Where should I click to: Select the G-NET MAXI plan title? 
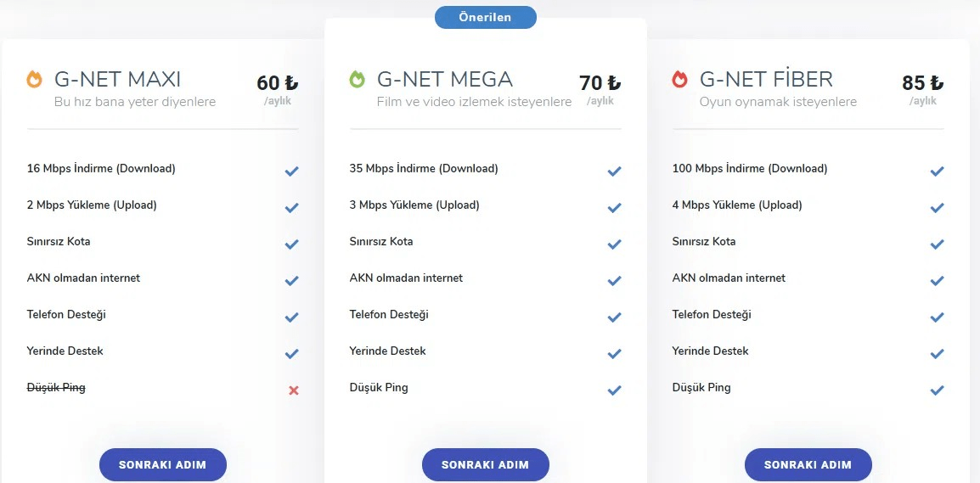point(117,80)
